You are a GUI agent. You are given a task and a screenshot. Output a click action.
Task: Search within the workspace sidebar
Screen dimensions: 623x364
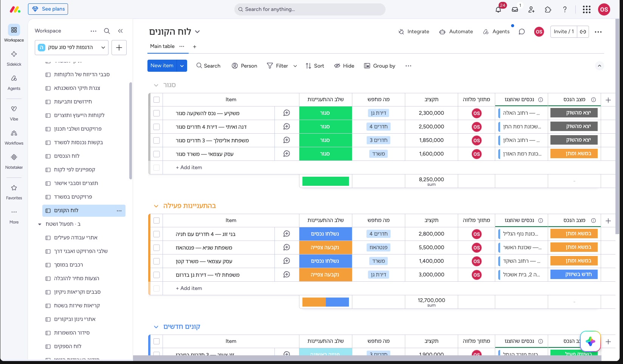click(107, 31)
